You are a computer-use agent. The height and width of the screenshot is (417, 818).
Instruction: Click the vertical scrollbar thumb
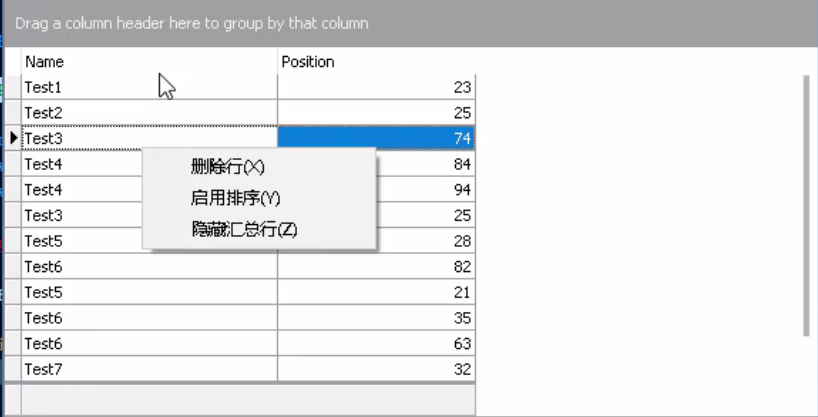pos(806,206)
